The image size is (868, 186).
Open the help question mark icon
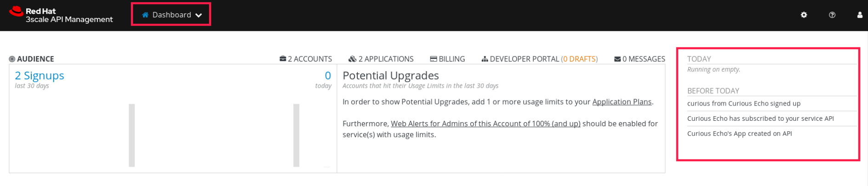pyautogui.click(x=832, y=15)
